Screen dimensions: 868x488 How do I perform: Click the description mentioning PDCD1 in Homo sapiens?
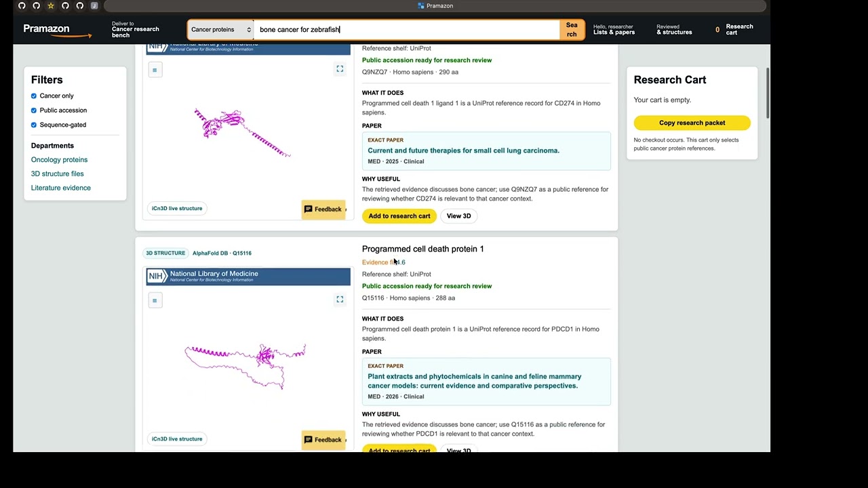(481, 333)
